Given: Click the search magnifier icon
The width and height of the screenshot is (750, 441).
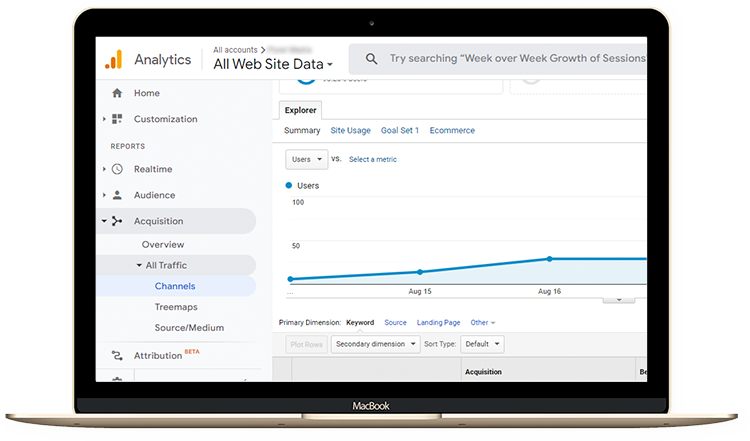Looking at the screenshot, I should tap(371, 59).
